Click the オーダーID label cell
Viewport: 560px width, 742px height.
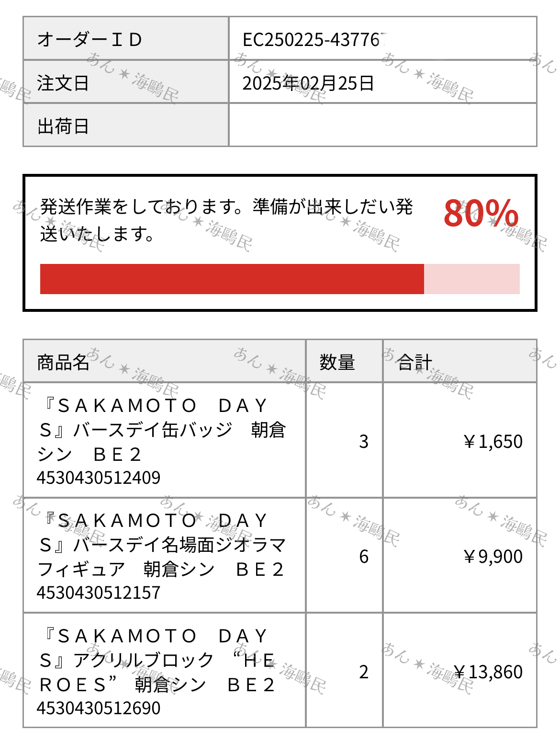(126, 38)
